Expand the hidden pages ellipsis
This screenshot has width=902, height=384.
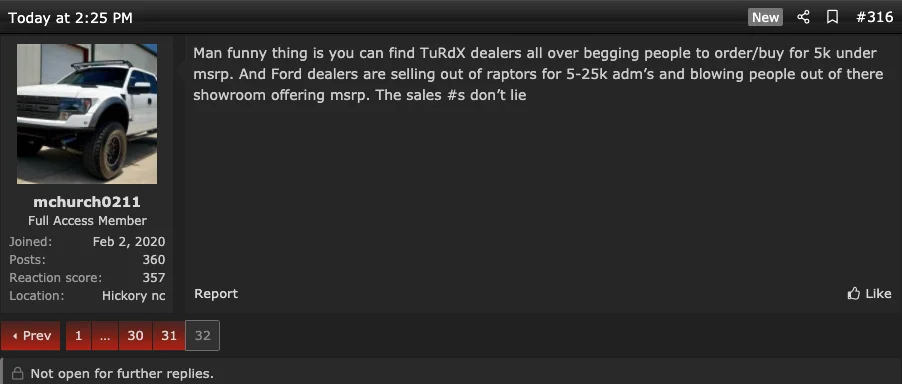tap(105, 336)
